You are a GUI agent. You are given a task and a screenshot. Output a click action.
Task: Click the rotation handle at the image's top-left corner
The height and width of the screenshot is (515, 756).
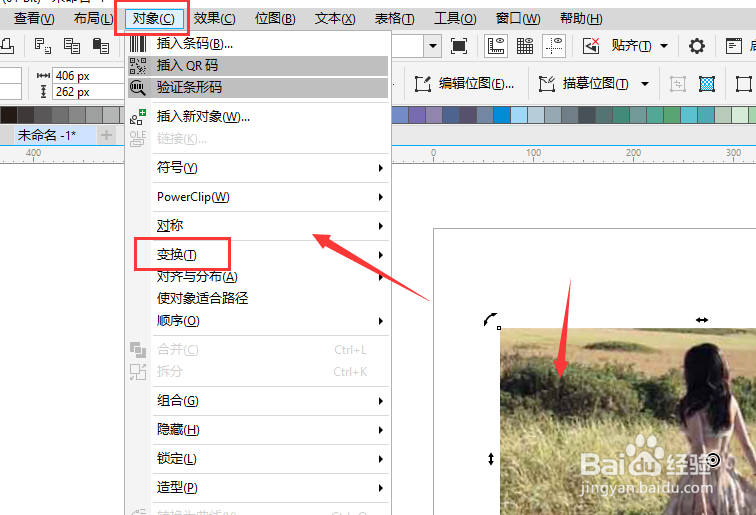[491, 319]
